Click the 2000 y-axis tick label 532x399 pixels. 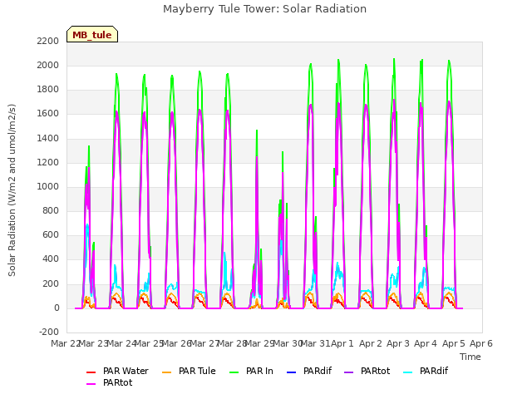point(48,65)
